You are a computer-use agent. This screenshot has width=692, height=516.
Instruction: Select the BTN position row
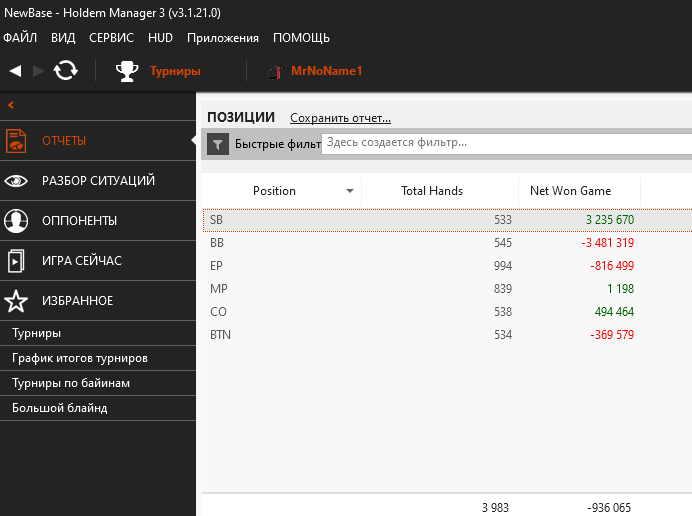click(x=420, y=335)
